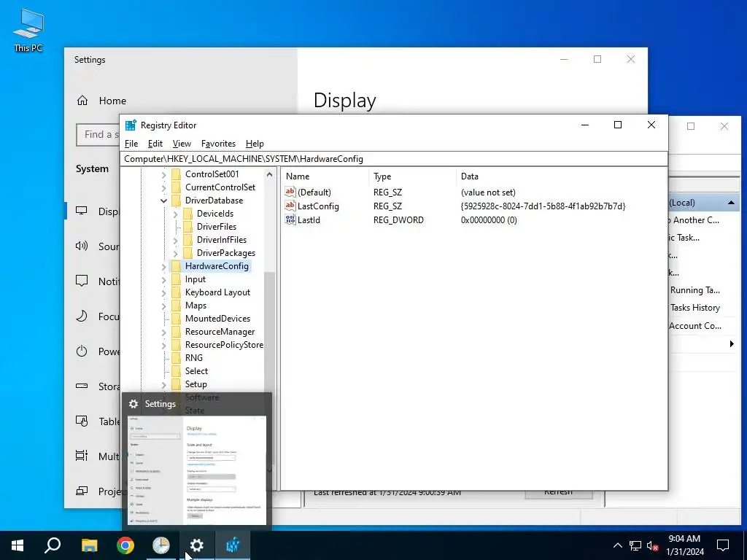Open Storage icon in Settings sidebar
747x560 pixels.
[x=82, y=386]
